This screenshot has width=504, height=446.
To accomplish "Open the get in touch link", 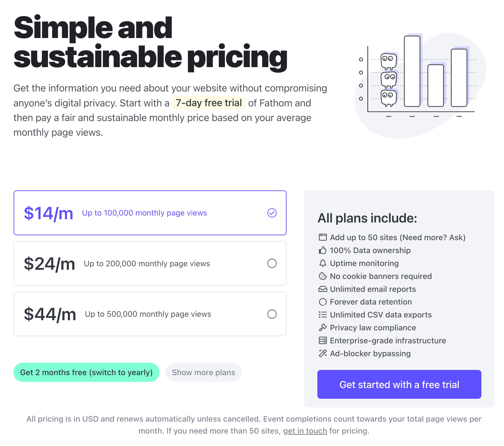I will pyautogui.click(x=305, y=431).
